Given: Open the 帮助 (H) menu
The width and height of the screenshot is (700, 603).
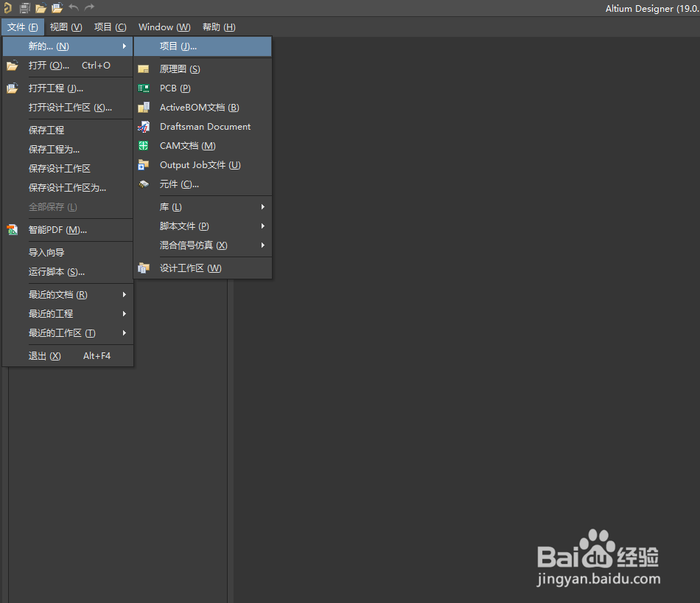Looking at the screenshot, I should click(219, 27).
